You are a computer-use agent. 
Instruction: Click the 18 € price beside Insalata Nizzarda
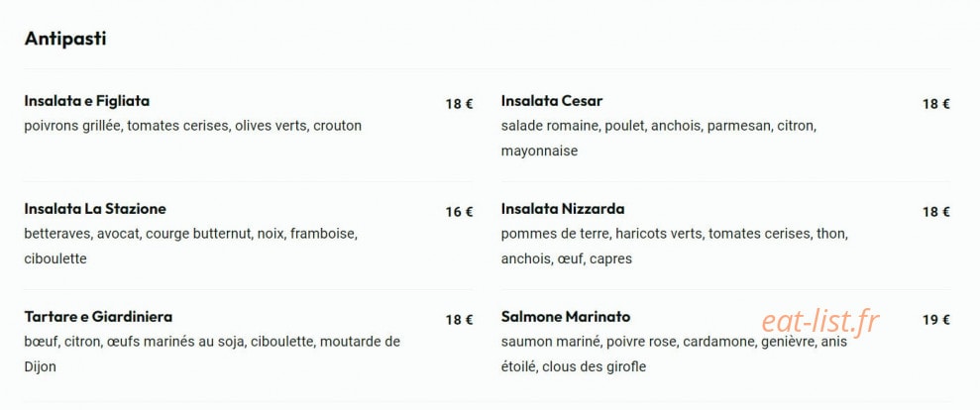(936, 212)
